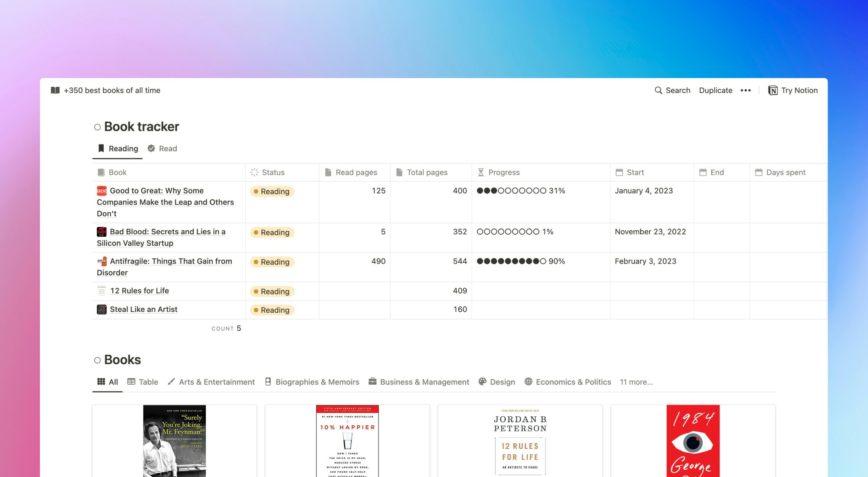Click the 31% progress bar
Viewport: 868px width, 477px height.
pyautogui.click(x=521, y=191)
